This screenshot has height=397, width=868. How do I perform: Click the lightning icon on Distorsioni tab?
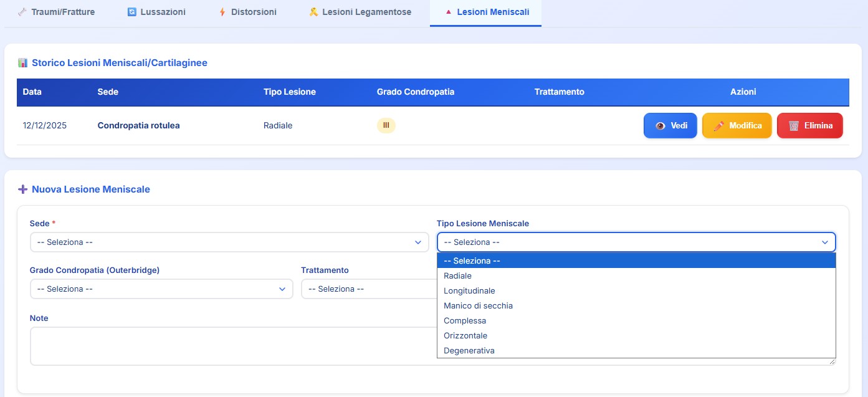pyautogui.click(x=222, y=12)
